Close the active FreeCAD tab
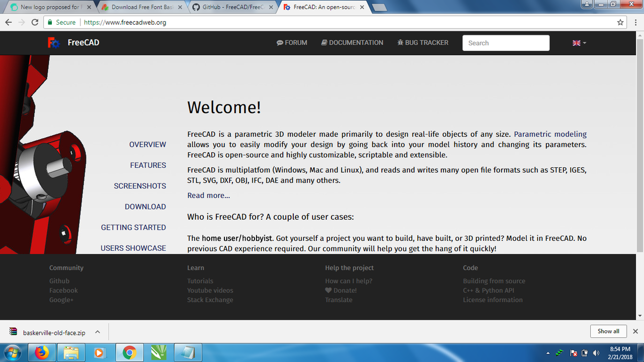644x362 pixels. (362, 8)
